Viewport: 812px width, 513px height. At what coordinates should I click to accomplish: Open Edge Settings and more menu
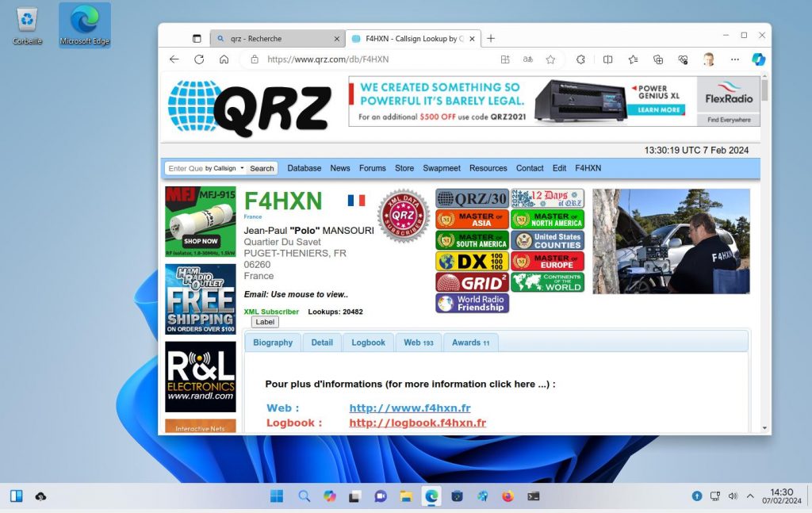coord(735,59)
